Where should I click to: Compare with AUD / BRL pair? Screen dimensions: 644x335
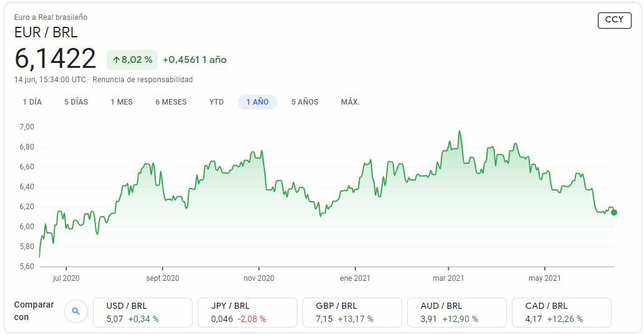click(456, 312)
